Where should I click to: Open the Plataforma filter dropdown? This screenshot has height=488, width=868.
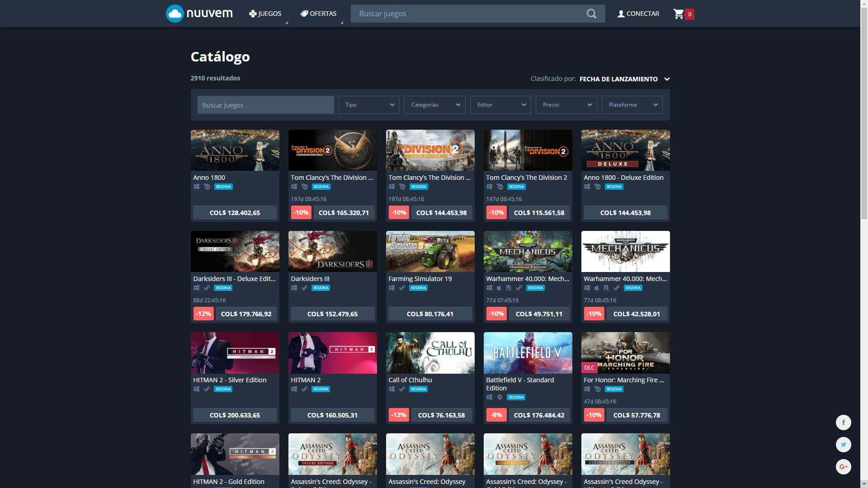pos(632,105)
